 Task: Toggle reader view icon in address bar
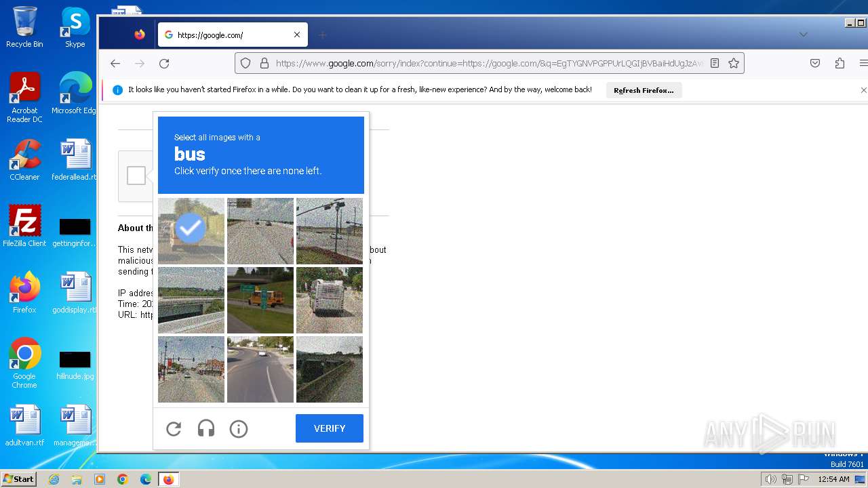point(715,63)
